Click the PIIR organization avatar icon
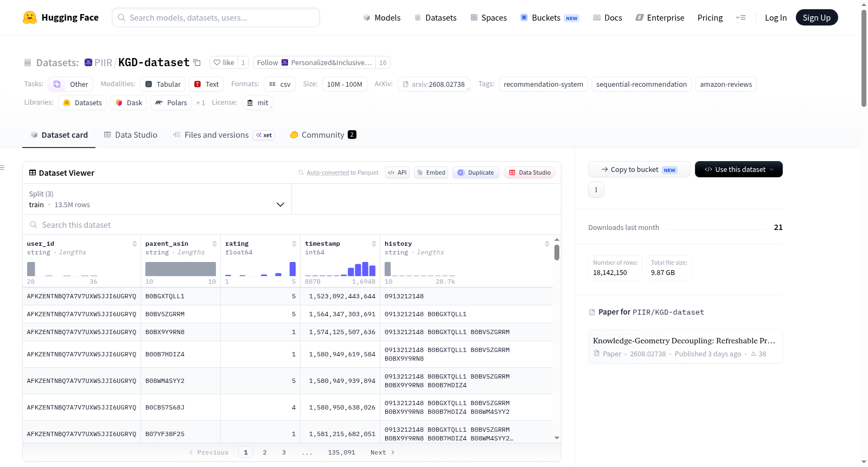The width and height of the screenshot is (868, 467). tap(88, 62)
